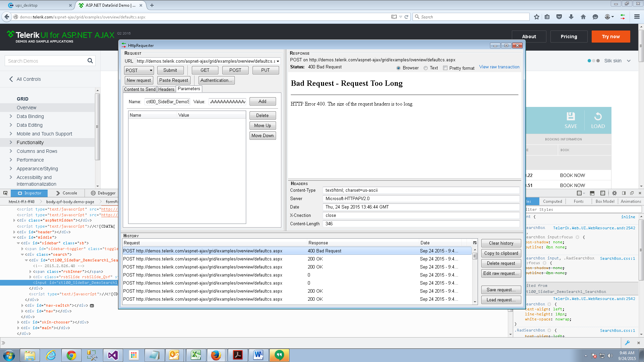Click the element picker icon in DevTools
This screenshot has height=362, width=644.
5,193
